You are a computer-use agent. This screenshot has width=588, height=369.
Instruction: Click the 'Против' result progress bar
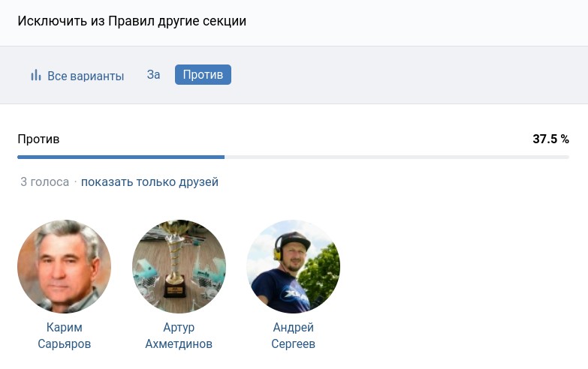pyautogui.click(x=294, y=157)
